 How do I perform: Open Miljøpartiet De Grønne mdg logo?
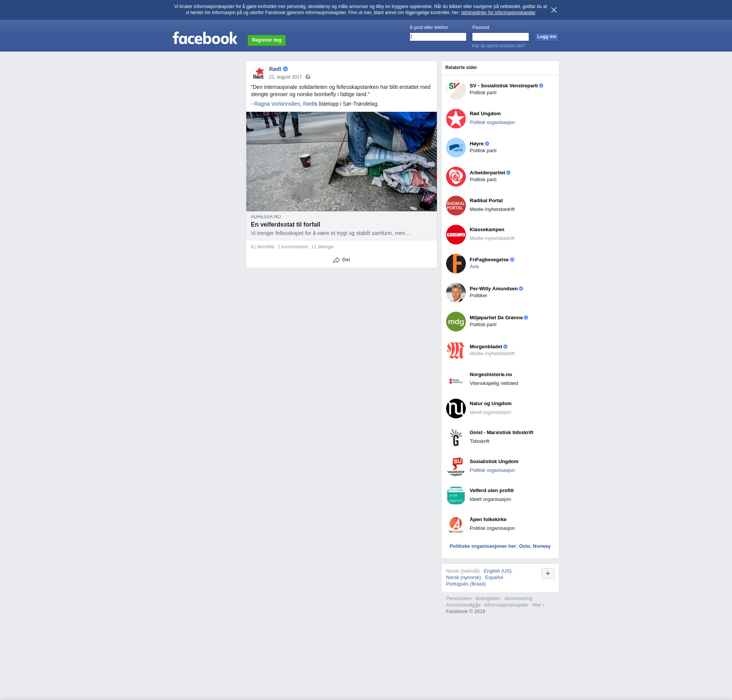pos(456,322)
